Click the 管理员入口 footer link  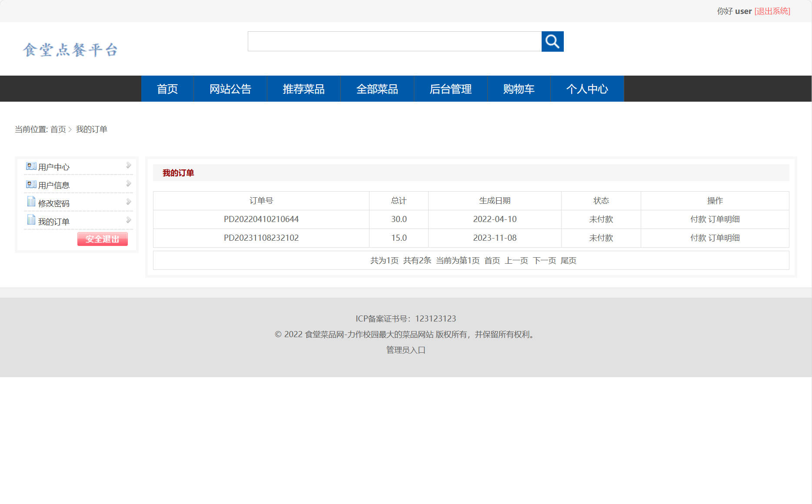pos(405,350)
